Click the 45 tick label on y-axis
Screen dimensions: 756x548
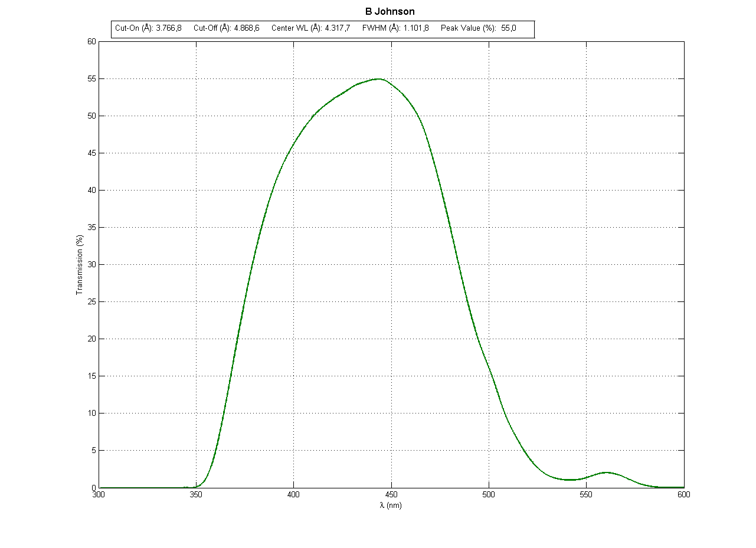tap(91, 153)
